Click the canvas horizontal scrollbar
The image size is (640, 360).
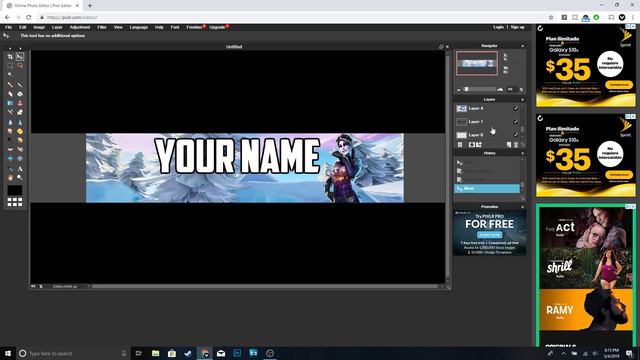265,287
